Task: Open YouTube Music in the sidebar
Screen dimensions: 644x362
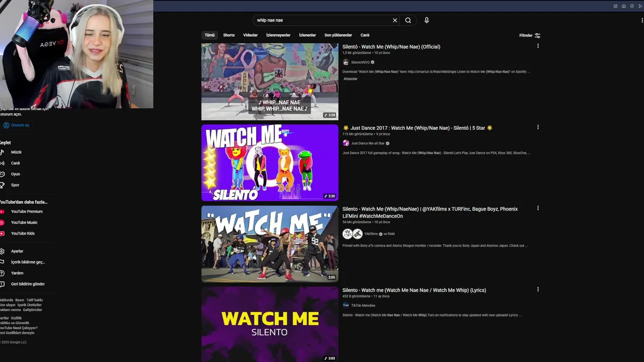Action: tap(23, 223)
